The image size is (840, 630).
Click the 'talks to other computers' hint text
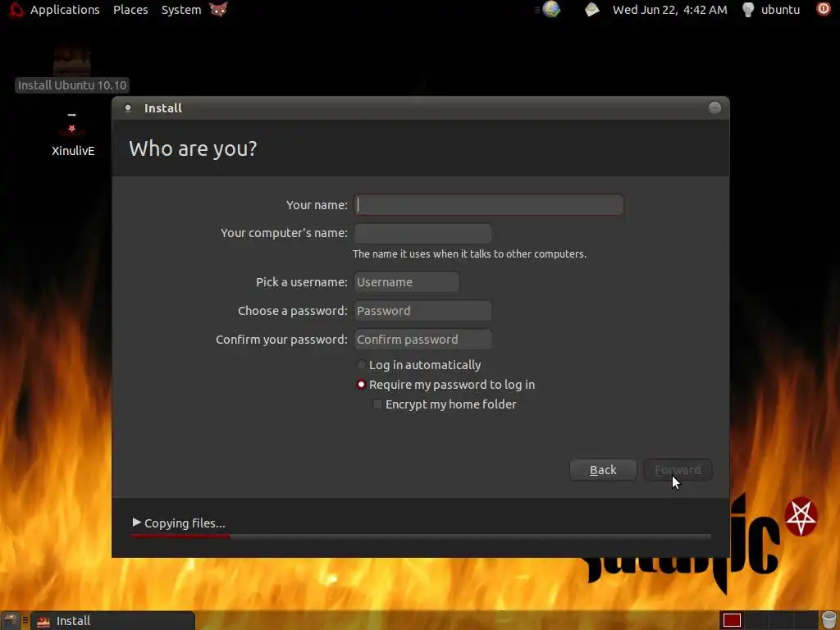coord(469,254)
